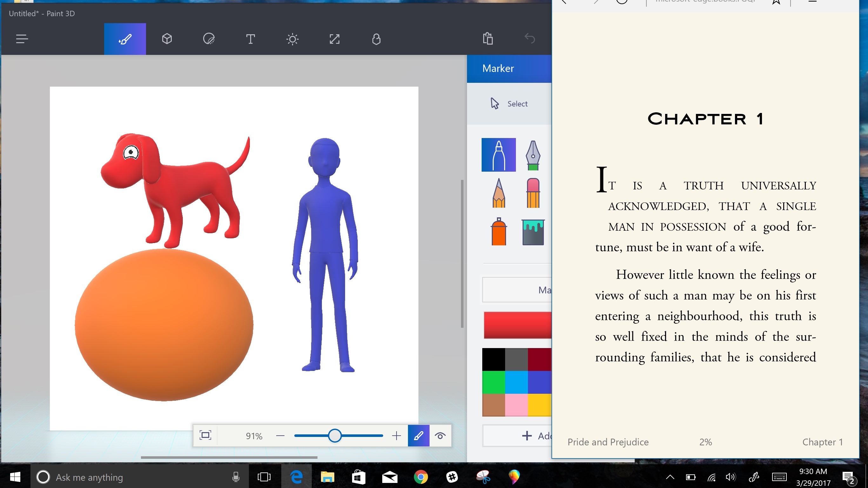Click the zoom out minus button

[280, 436]
